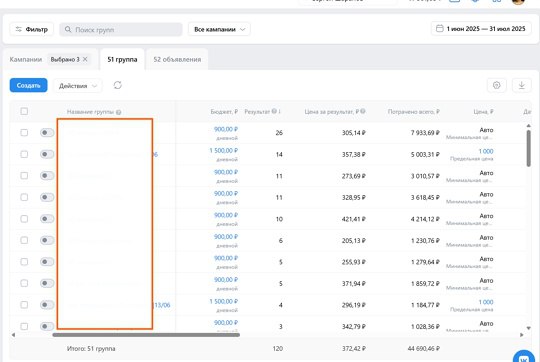
Task: Edit the 1 500,00 ₽ budget in row with 14 results
Action: point(224,151)
